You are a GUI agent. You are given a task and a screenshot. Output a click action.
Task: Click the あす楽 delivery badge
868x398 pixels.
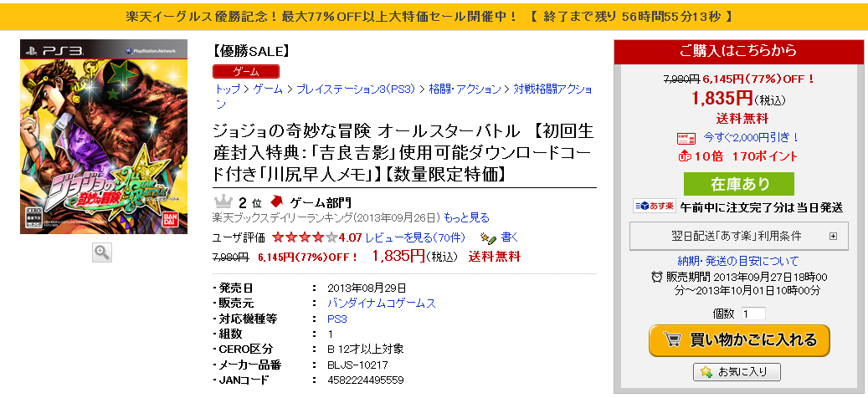[x=655, y=207]
